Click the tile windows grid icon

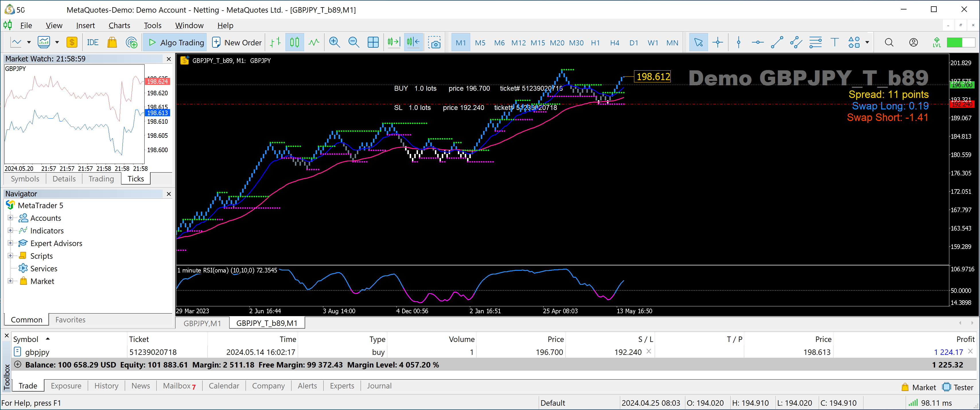[373, 42]
